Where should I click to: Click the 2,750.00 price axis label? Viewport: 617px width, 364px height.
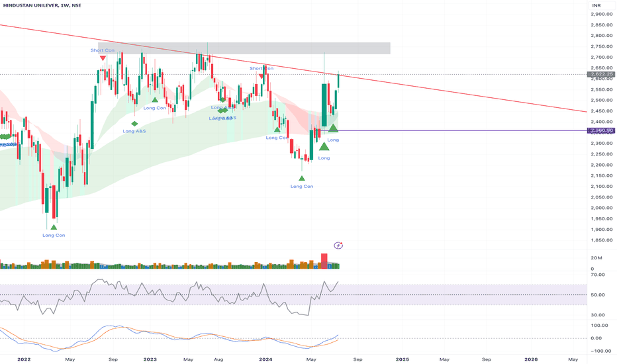pos(602,46)
